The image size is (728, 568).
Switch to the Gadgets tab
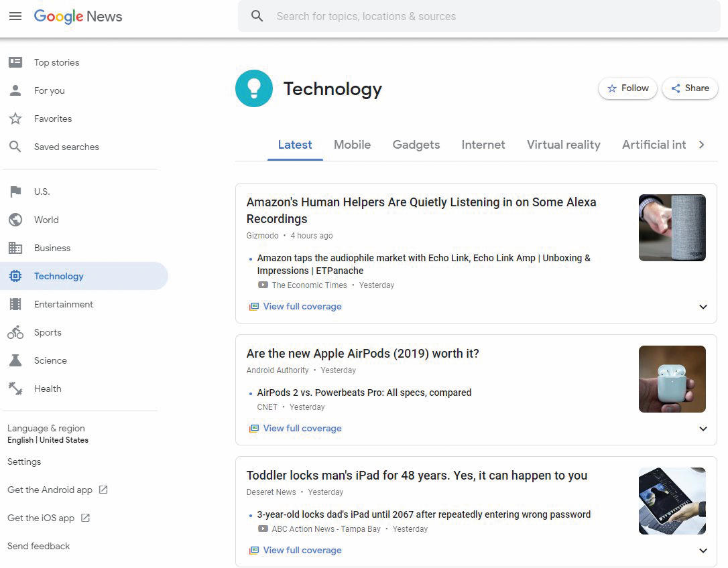point(416,145)
